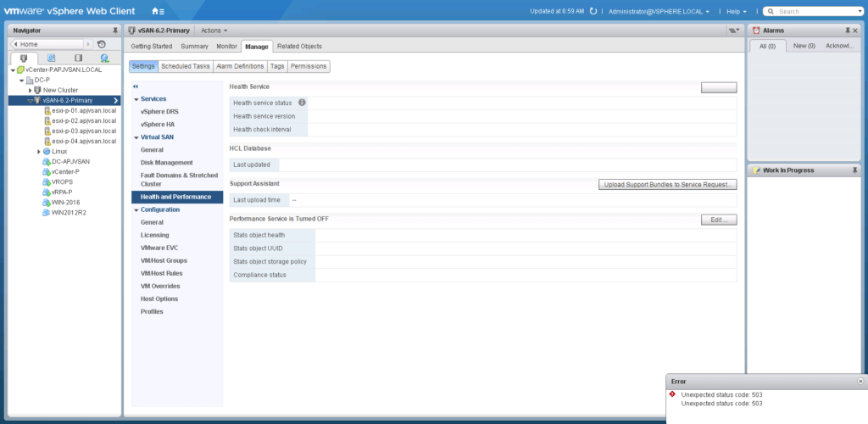Click the refresh icon next to update time
Viewport: 868px width, 424px height.
[x=593, y=11]
